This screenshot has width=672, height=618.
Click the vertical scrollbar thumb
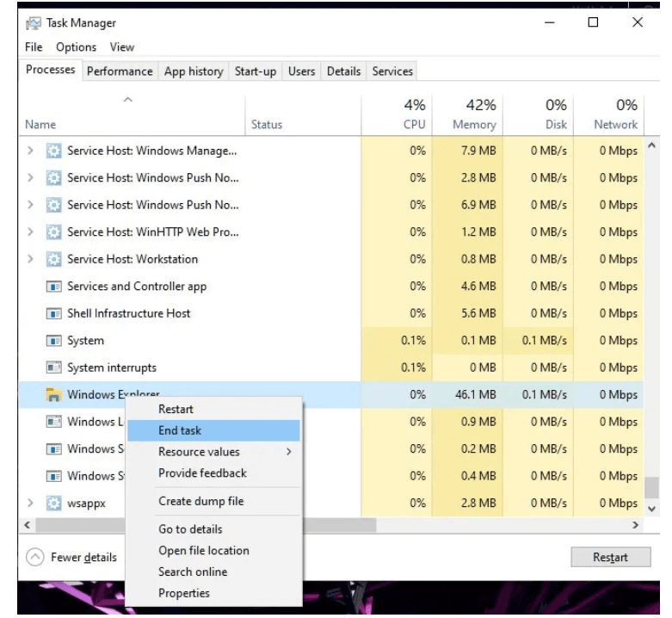pos(651,487)
